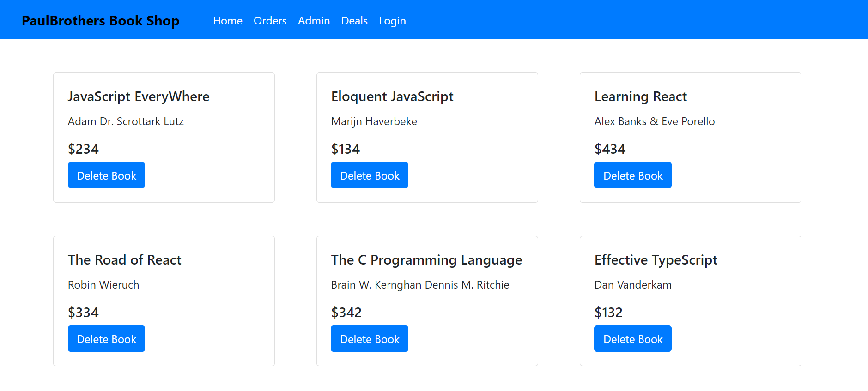The height and width of the screenshot is (391, 868).
Task: Open the Orders page in navbar
Action: (x=270, y=21)
